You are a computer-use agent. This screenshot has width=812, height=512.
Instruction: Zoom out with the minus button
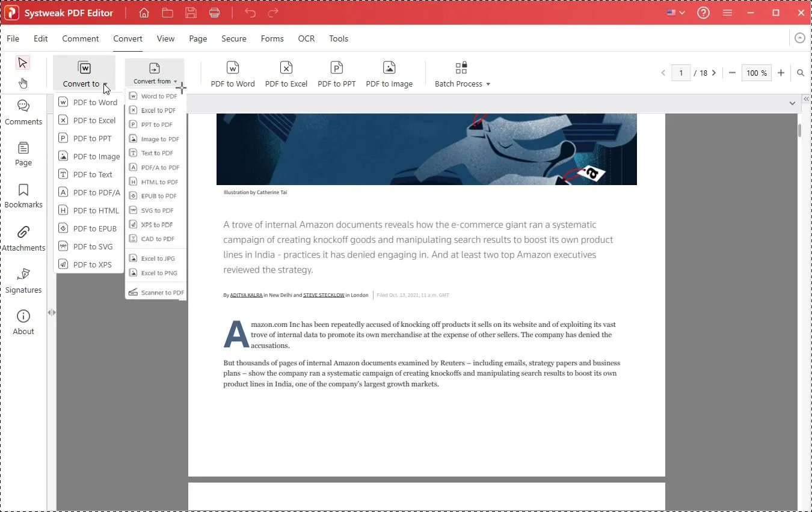[732, 73]
